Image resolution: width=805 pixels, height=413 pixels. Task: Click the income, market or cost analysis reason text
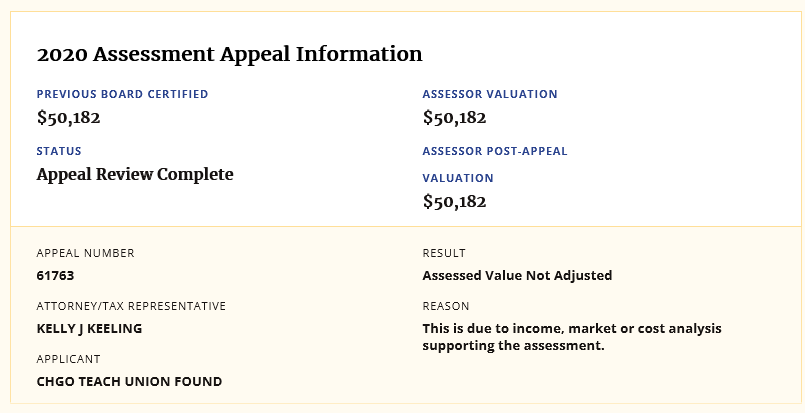[x=572, y=337]
